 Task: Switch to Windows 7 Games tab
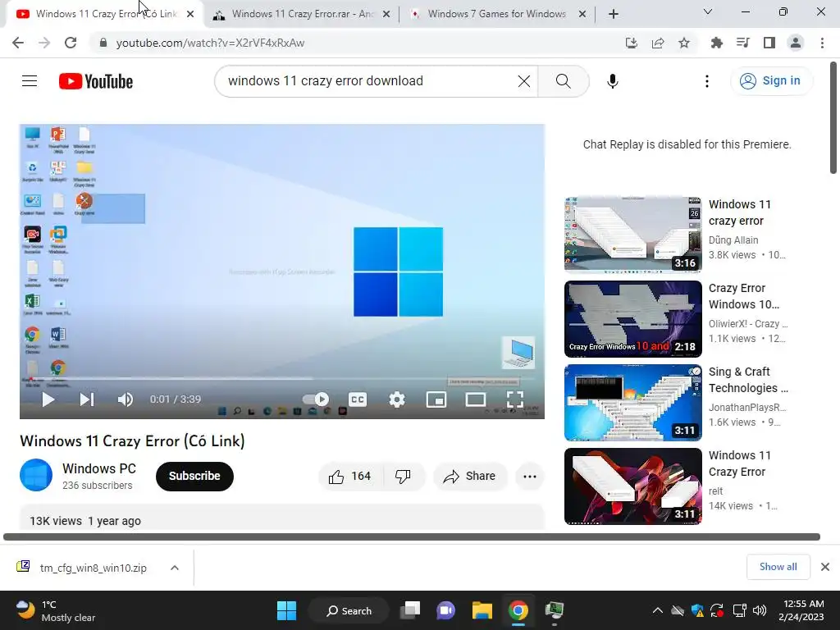pos(496,14)
